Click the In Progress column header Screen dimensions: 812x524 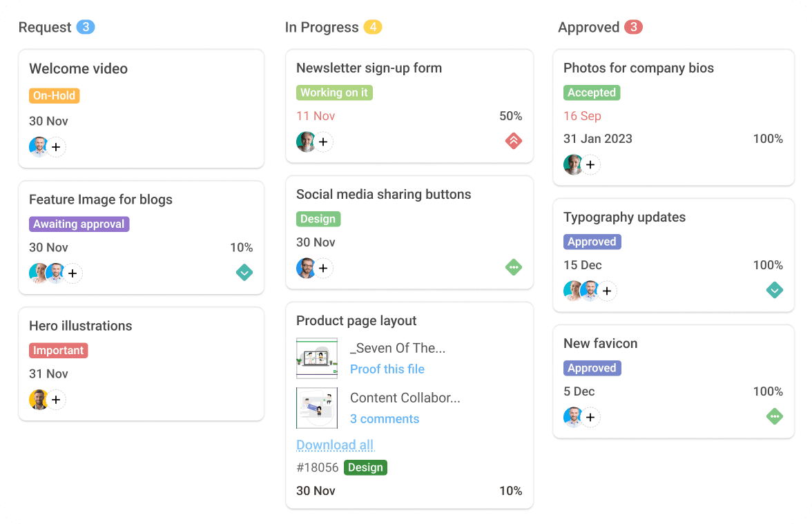coord(322,28)
